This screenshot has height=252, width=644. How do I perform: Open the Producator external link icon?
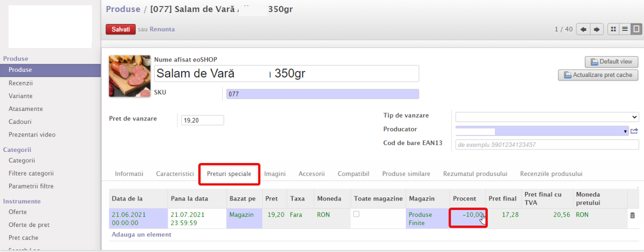pos(634,131)
